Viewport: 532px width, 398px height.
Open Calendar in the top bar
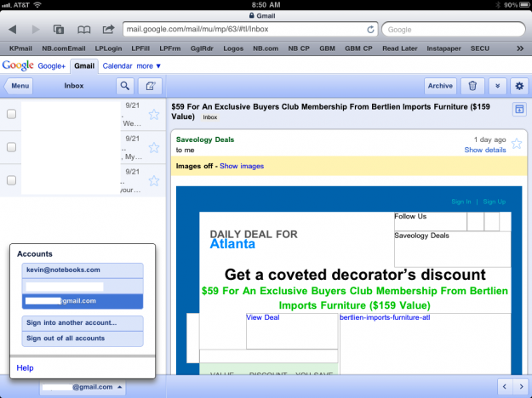pyautogui.click(x=117, y=66)
